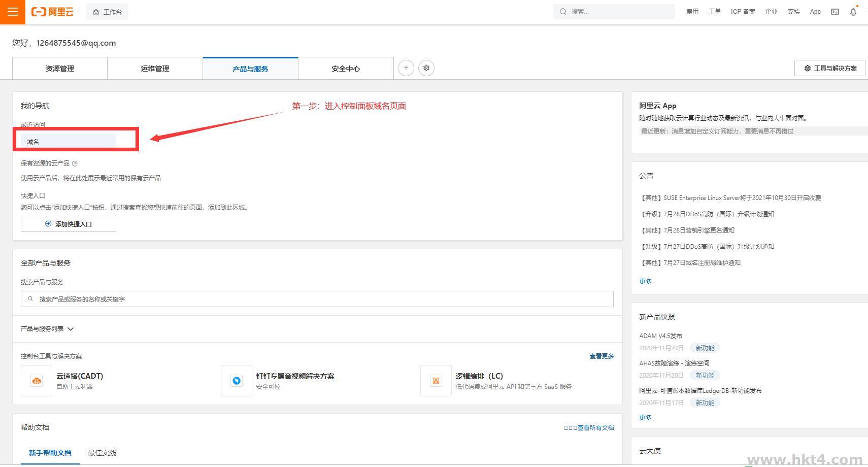Image resolution: width=868 pixels, height=467 pixels.
Task: Open the 企业 menu
Action: tap(772, 12)
